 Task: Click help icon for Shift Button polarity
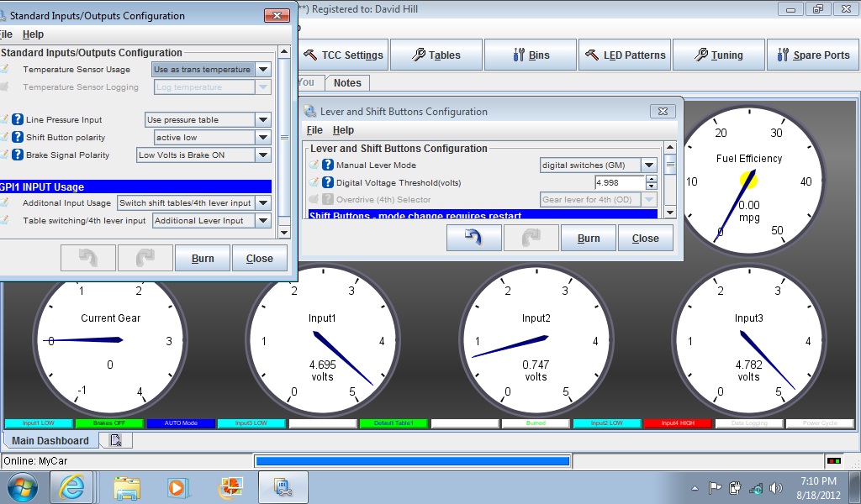[x=18, y=137]
